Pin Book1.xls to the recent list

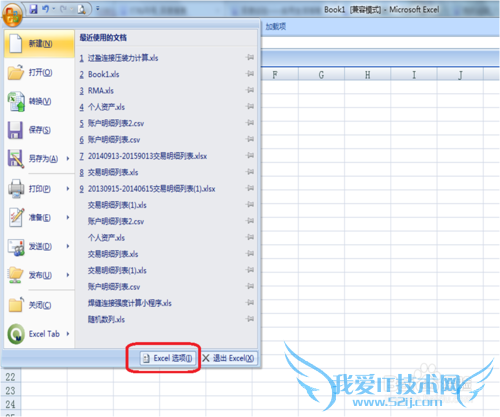[x=250, y=74]
